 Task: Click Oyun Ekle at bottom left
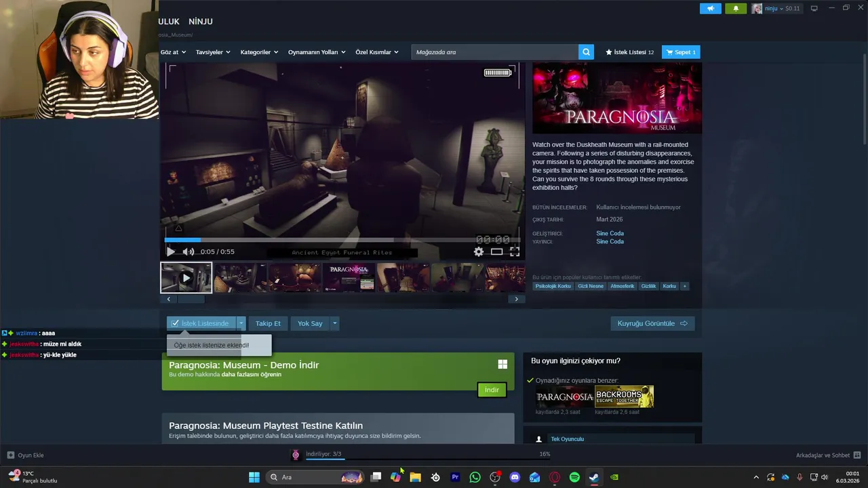[26, 455]
